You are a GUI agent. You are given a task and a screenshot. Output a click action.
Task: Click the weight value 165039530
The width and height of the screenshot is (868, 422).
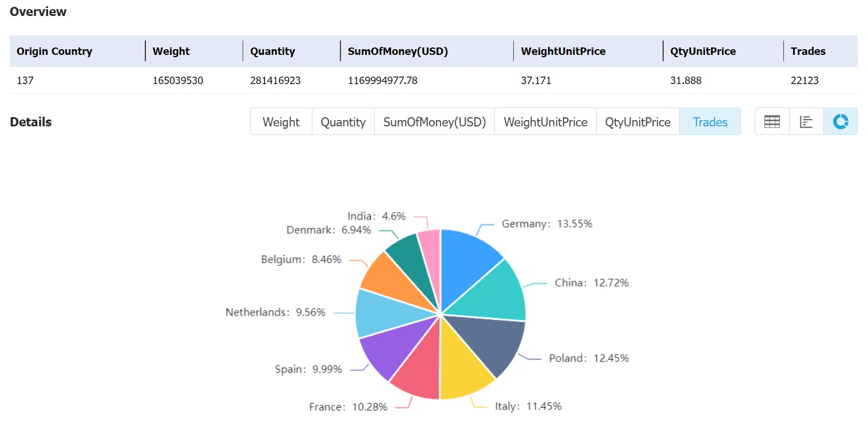[x=178, y=81]
